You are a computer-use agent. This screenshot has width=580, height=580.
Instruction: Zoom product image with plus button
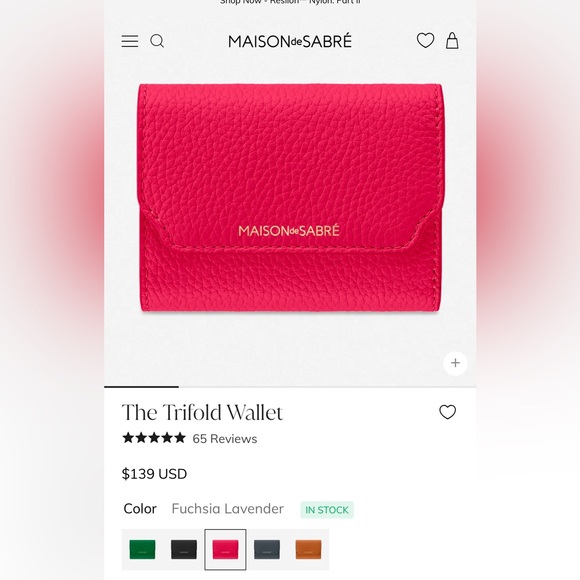[x=455, y=363]
